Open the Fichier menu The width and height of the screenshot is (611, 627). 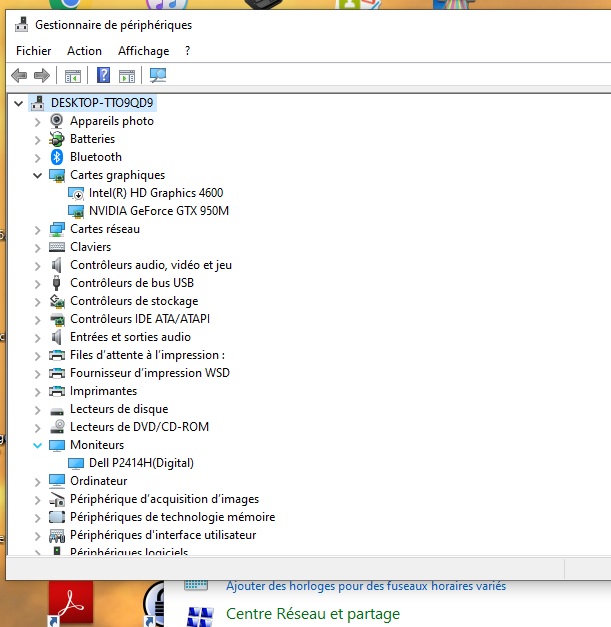tap(34, 51)
